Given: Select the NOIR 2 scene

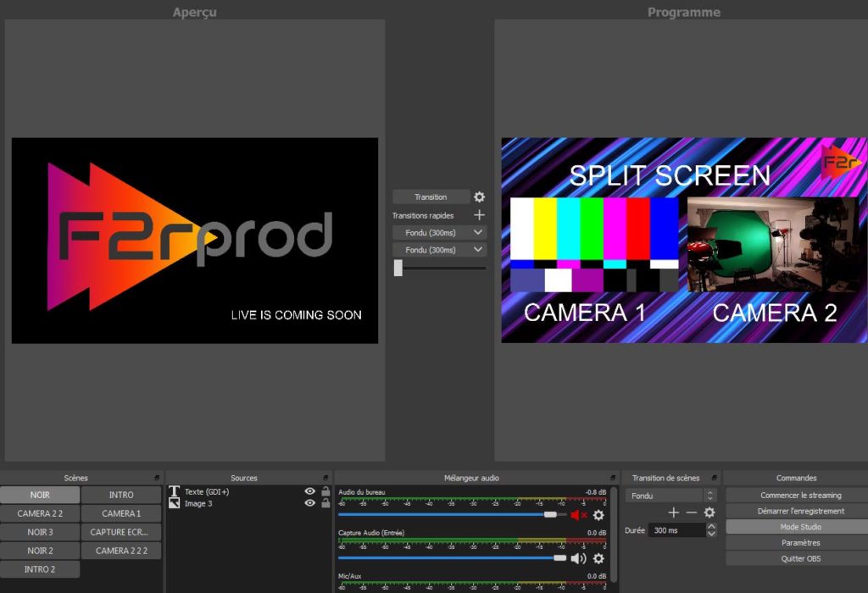Looking at the screenshot, I should pyautogui.click(x=40, y=551).
